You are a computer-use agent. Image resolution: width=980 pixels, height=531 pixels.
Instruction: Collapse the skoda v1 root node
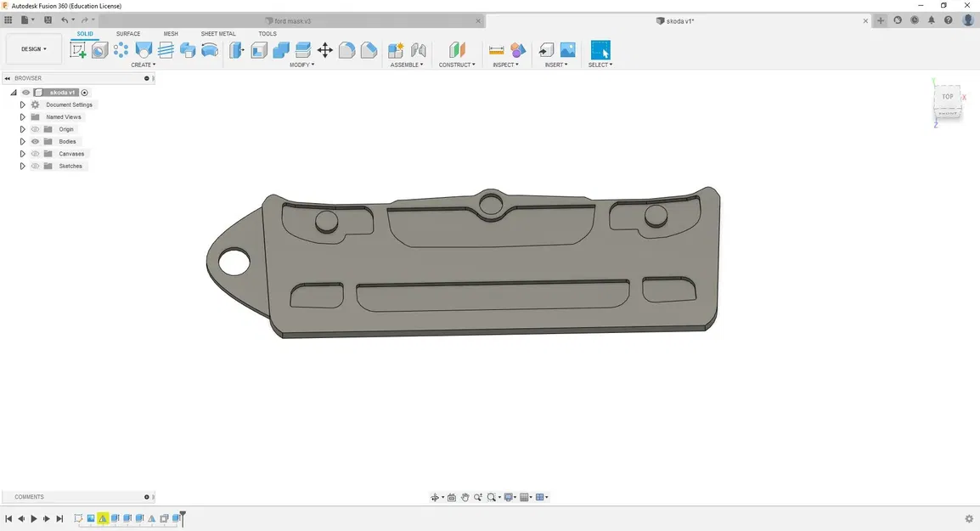click(13, 93)
